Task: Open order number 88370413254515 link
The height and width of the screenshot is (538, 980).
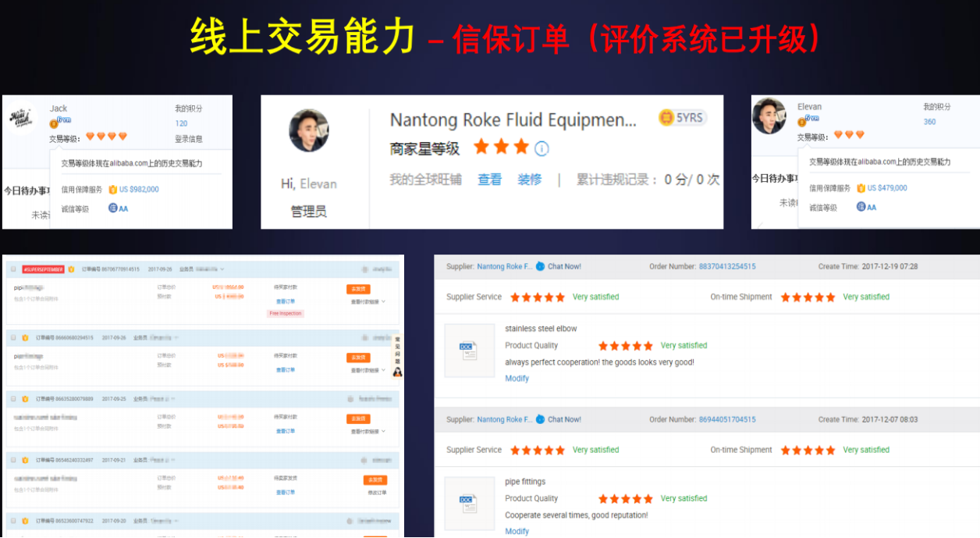Action: pos(727,266)
